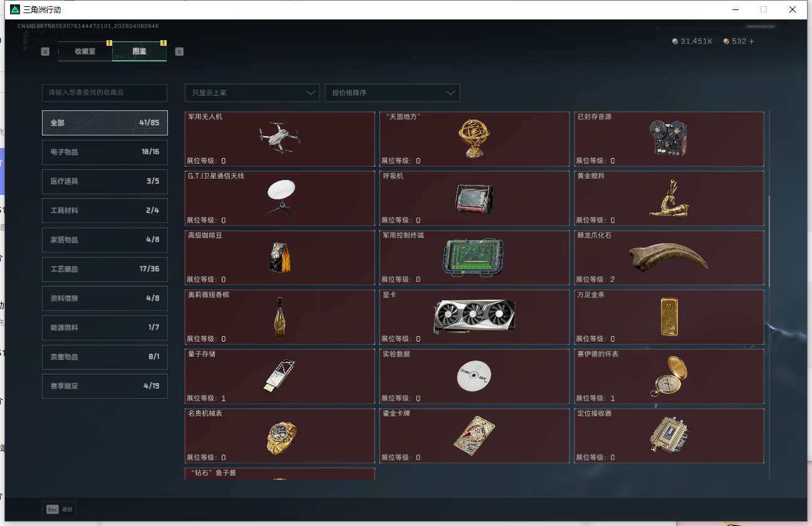
Task: Click the gold coin icon beside 532
Action: (726, 41)
